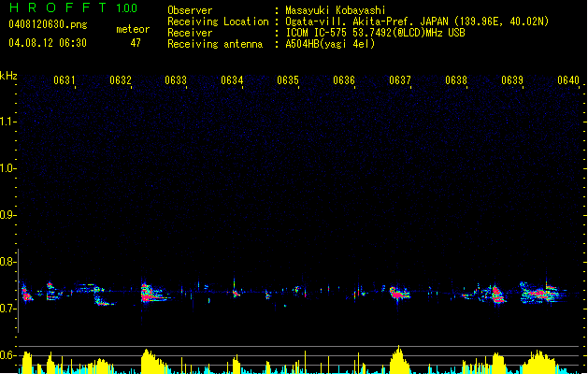Click the Ogata-vill. Akita-Pref. JAPAN location text
Image resolution: width=588 pixels, height=374 pixels.
(x=417, y=22)
